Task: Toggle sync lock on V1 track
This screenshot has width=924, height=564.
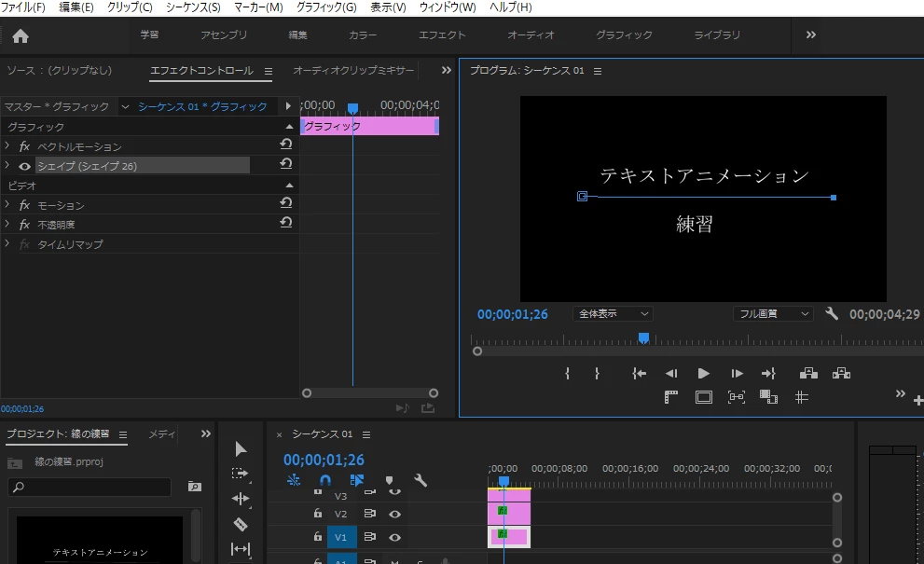Action: click(369, 537)
